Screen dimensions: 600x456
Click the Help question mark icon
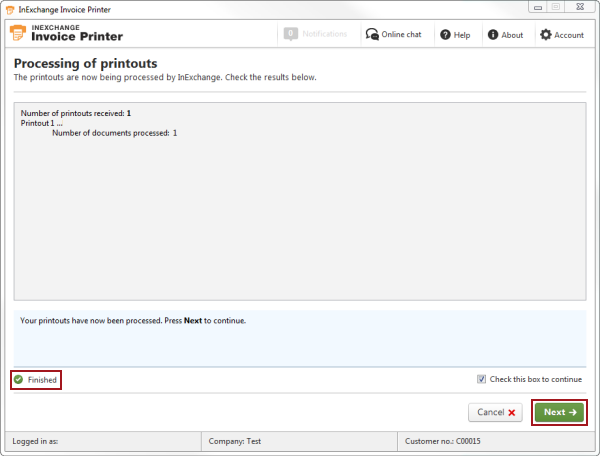click(x=445, y=35)
